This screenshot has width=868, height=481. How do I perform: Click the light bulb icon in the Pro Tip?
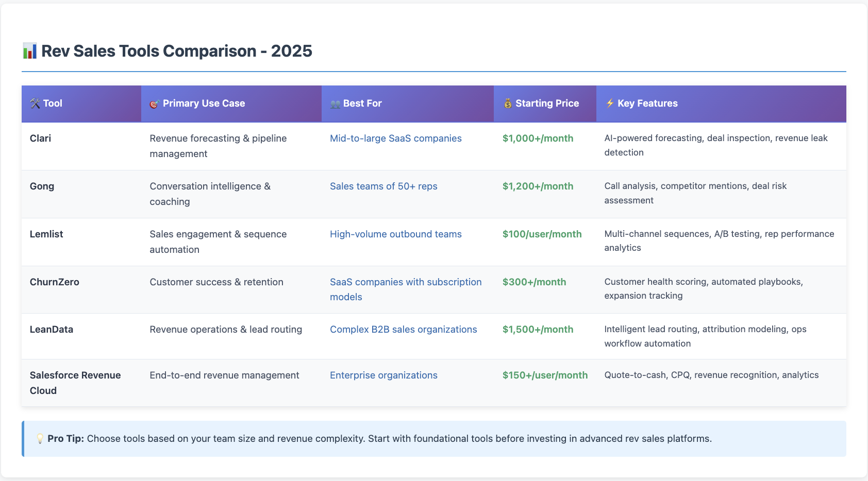point(40,439)
